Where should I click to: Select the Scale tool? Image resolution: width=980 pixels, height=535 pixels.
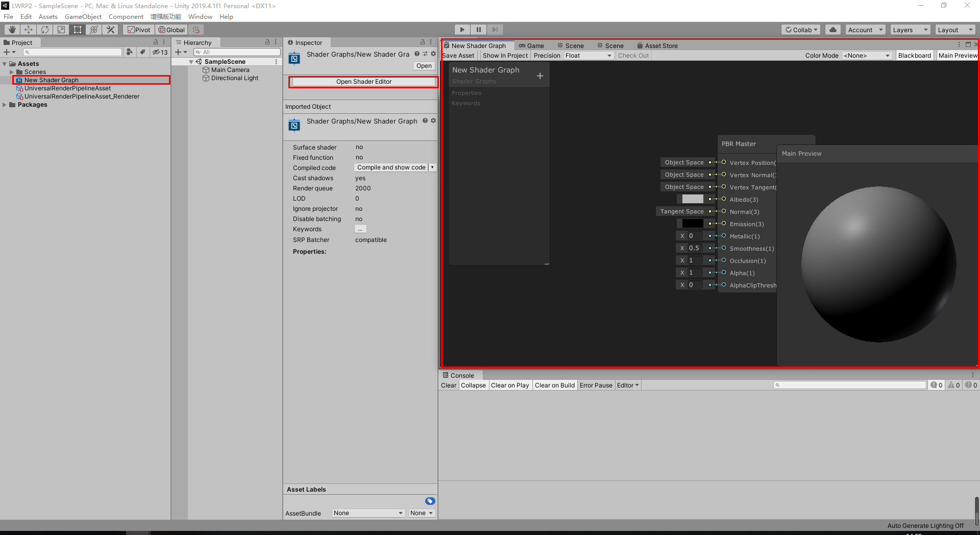pyautogui.click(x=61, y=29)
